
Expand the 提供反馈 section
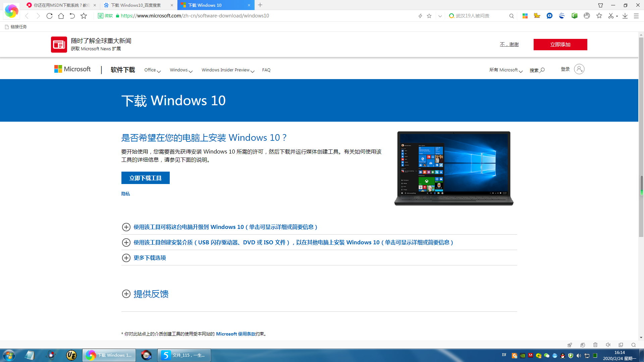145,294
